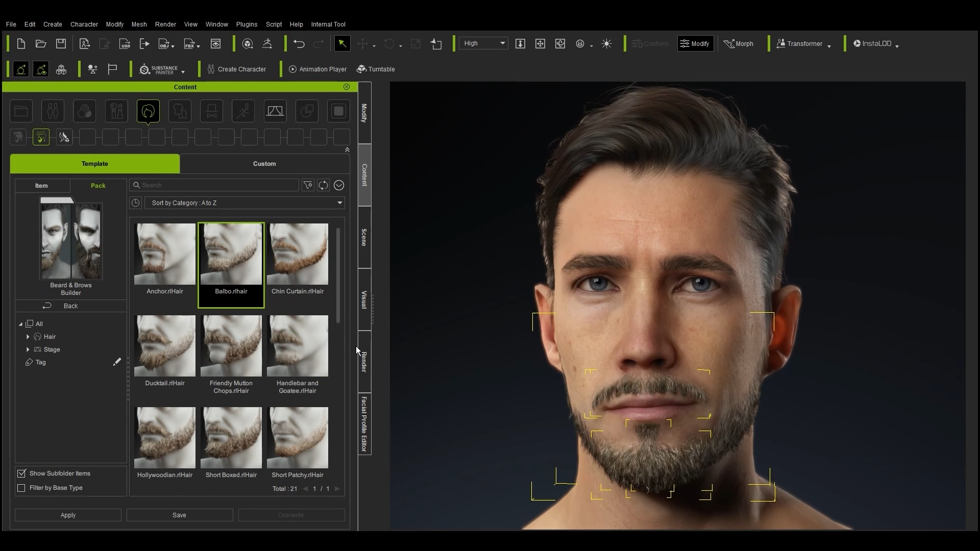Select the Ducktail.rlHair thumbnail
Image resolution: width=980 pixels, height=551 pixels.
[165, 351]
